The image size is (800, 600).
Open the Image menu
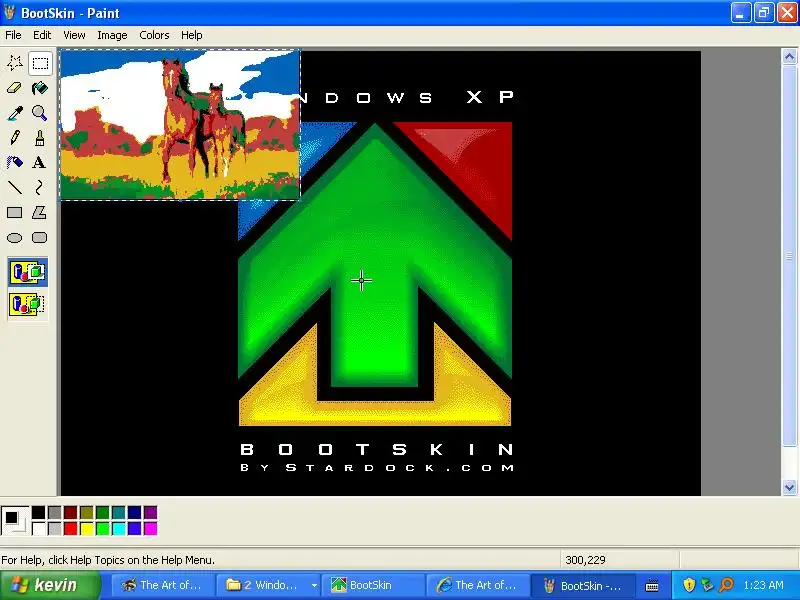(112, 35)
